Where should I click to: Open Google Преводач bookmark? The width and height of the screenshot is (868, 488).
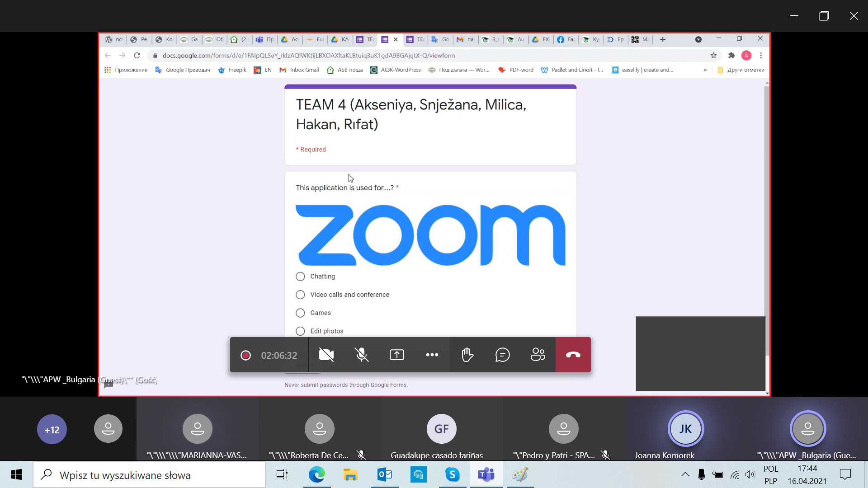pyautogui.click(x=183, y=70)
